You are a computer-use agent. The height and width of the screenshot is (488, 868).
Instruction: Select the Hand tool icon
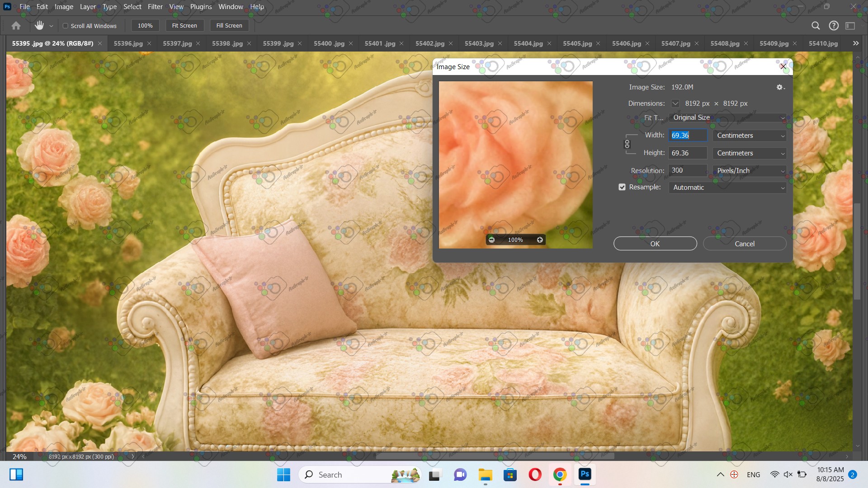click(x=39, y=26)
